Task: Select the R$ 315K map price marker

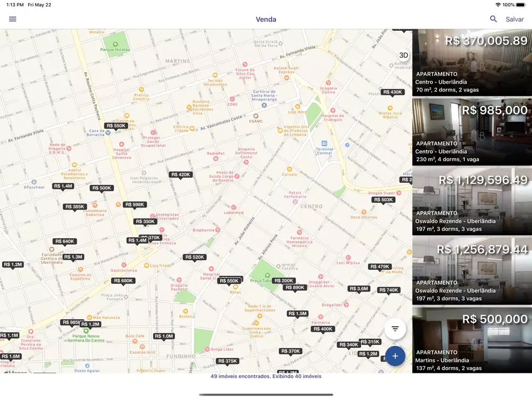Action: (x=370, y=342)
